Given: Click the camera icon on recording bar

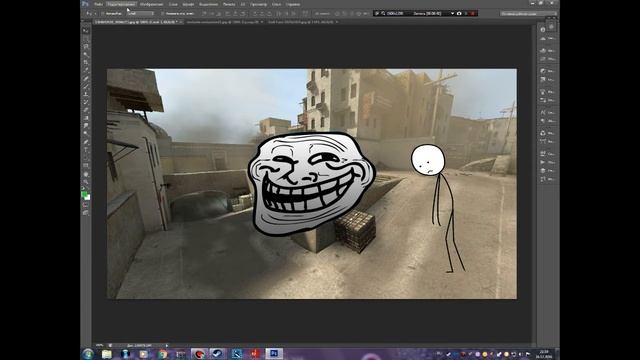Looking at the screenshot, I should click(x=459, y=13).
